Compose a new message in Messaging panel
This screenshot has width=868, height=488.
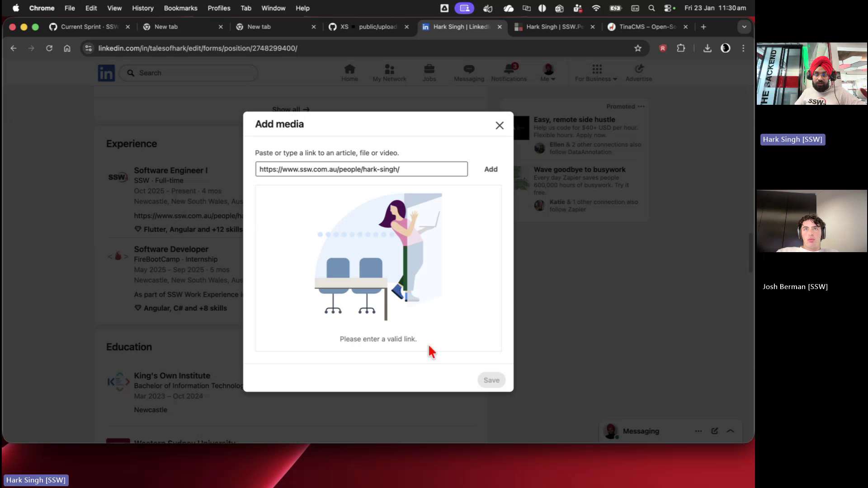point(714,431)
